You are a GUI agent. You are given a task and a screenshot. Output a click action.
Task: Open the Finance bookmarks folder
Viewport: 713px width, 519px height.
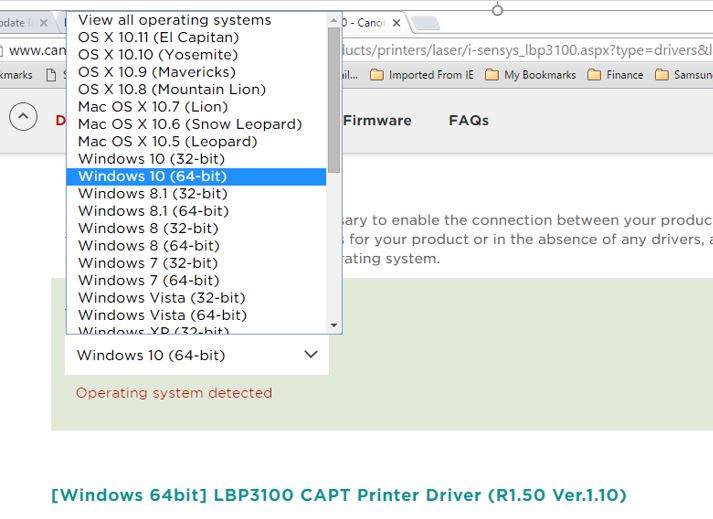point(615,75)
